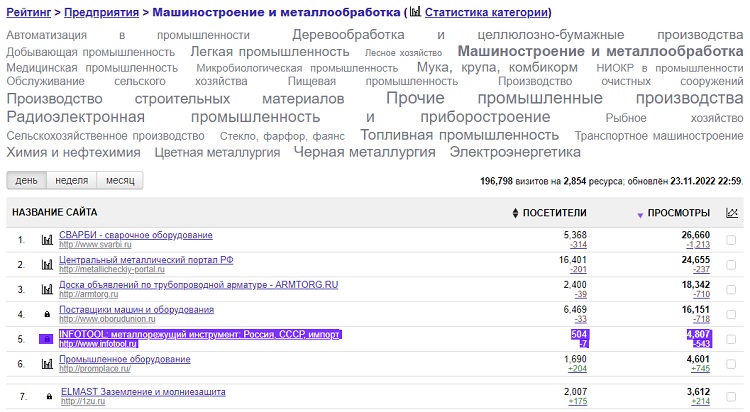Click НАЗВАНИЕ САЙТА column header

click(x=55, y=212)
